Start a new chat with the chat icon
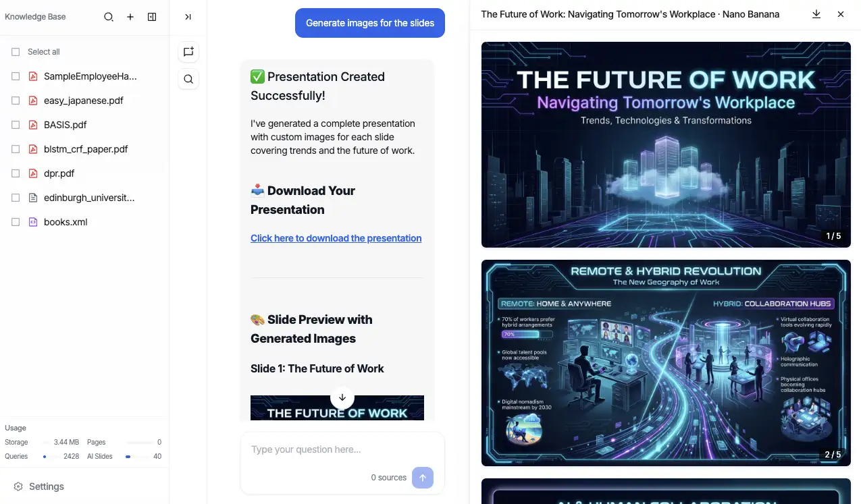 (x=188, y=52)
